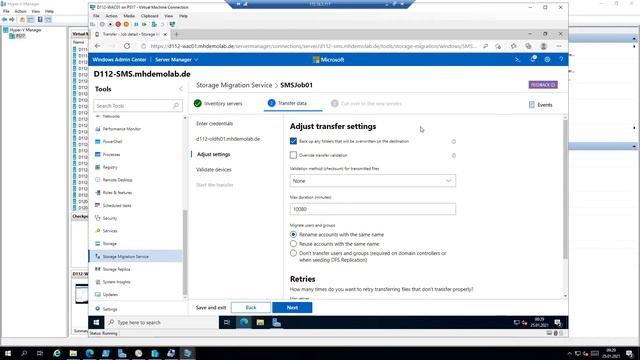
Task: Open Media menu in VM Connection window
Action: (x=129, y=16)
